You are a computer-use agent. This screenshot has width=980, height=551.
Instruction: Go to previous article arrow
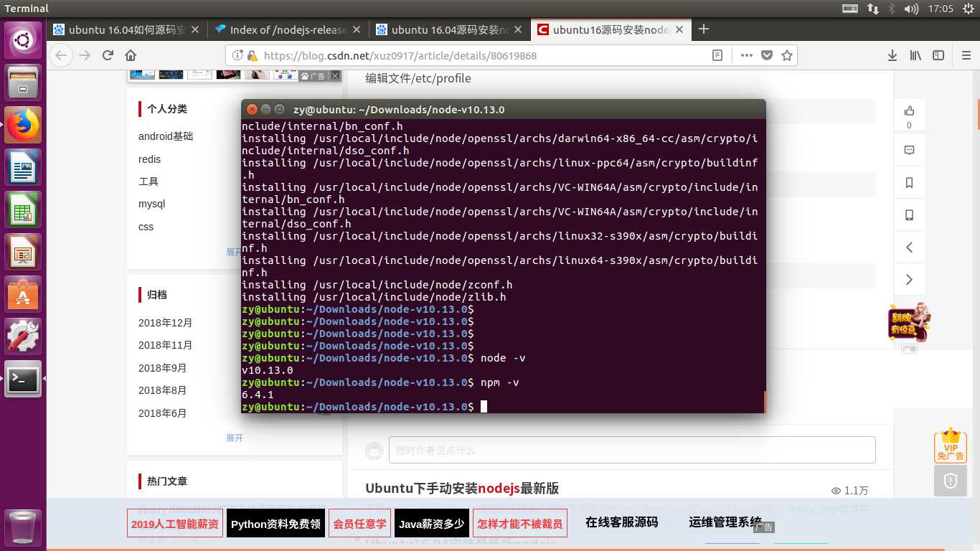click(x=909, y=248)
